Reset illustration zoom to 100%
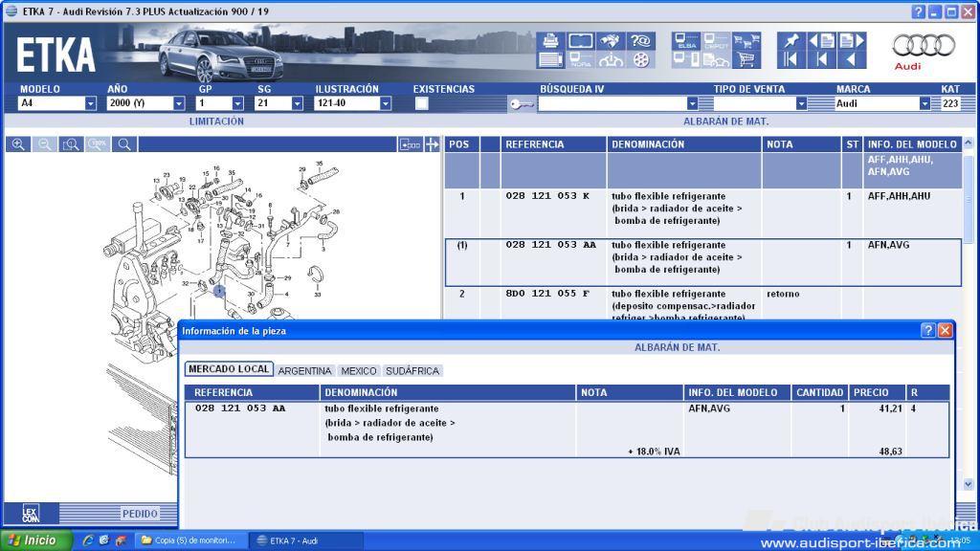Image resolution: width=980 pixels, height=551 pixels. point(98,144)
